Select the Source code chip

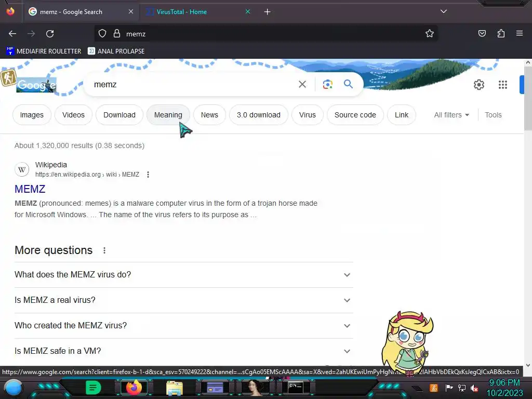355,115
